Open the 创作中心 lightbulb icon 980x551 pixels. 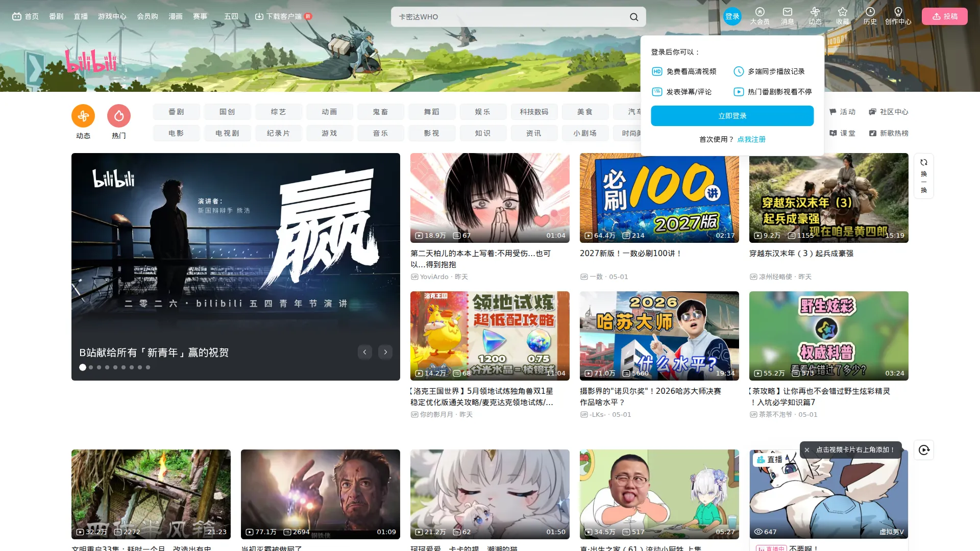tap(898, 12)
